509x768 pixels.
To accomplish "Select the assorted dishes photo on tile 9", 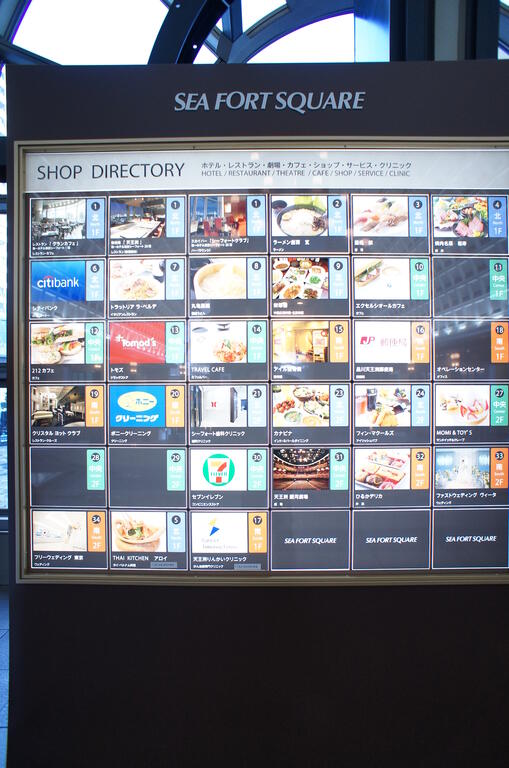I will click(300, 279).
